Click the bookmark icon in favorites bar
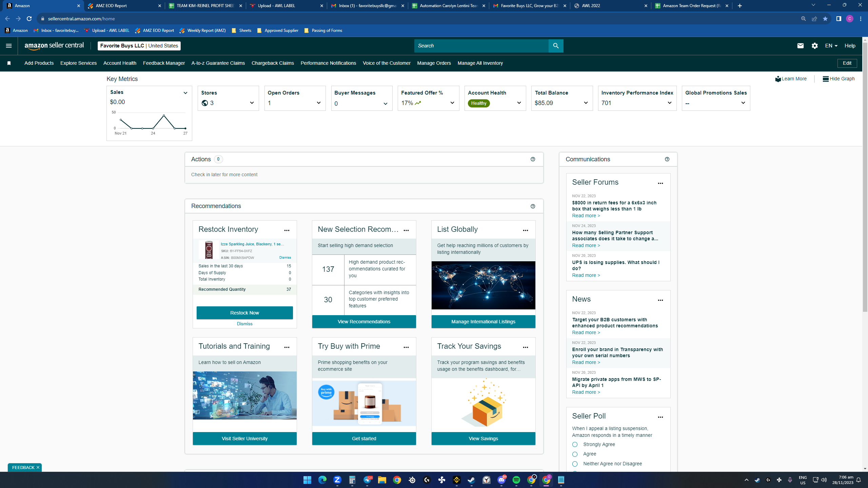This screenshot has height=488, width=868. (9, 63)
